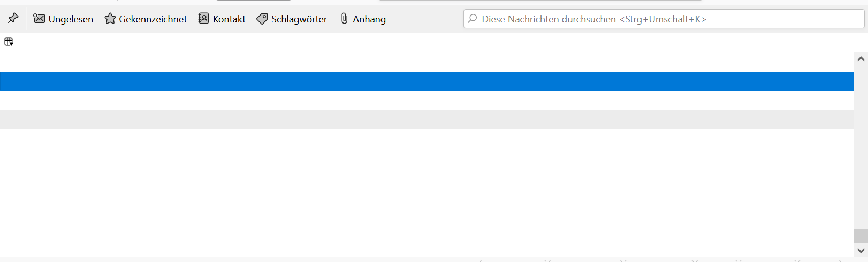
Task: Click the envelope icon beside Ungelesen
Action: [39, 19]
